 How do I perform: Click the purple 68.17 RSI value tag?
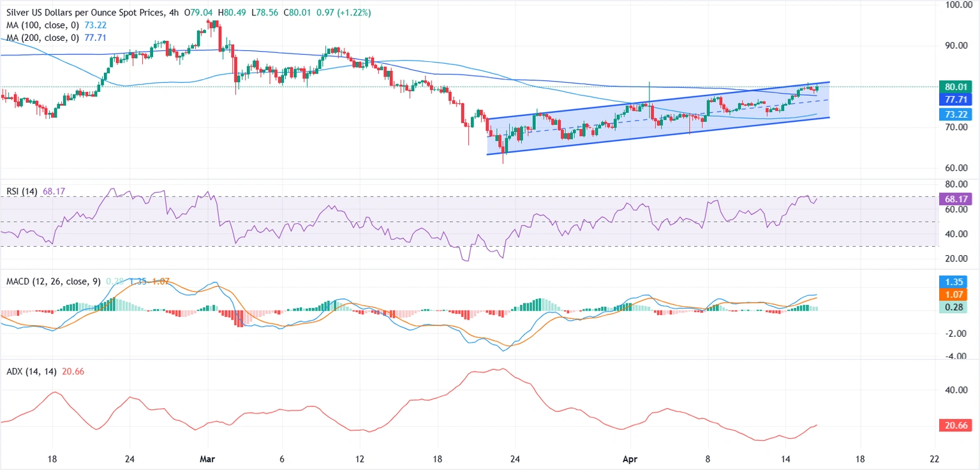pyautogui.click(x=956, y=199)
